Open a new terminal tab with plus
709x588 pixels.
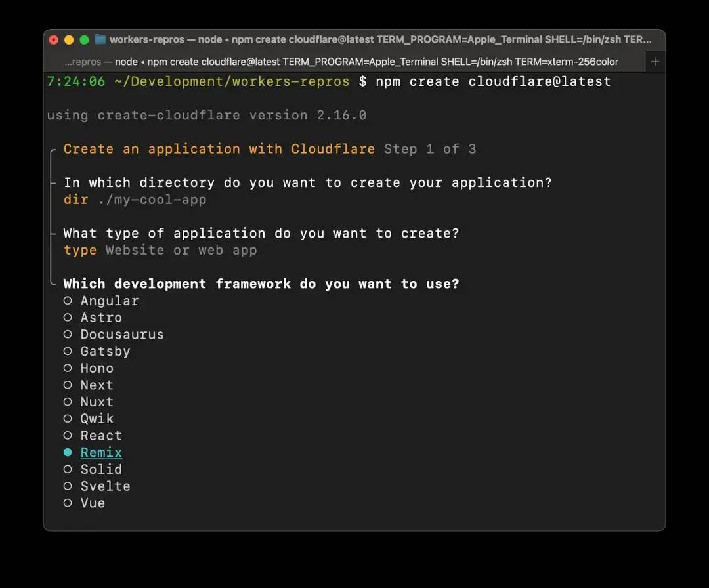[655, 62]
